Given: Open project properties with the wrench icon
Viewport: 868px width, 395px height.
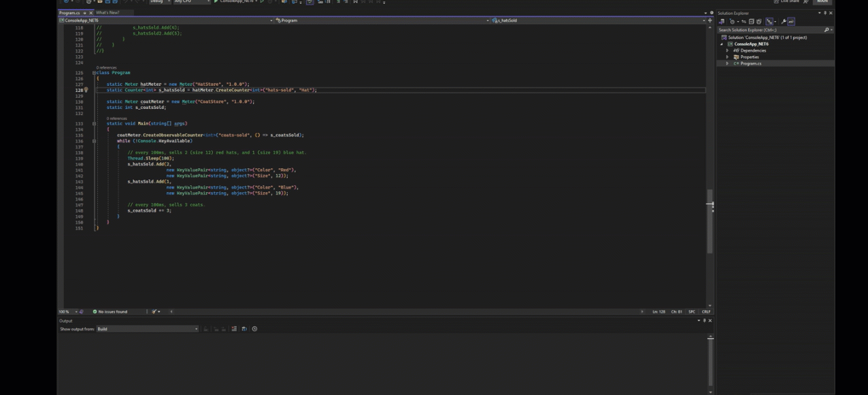Looking at the screenshot, I should click(x=784, y=22).
